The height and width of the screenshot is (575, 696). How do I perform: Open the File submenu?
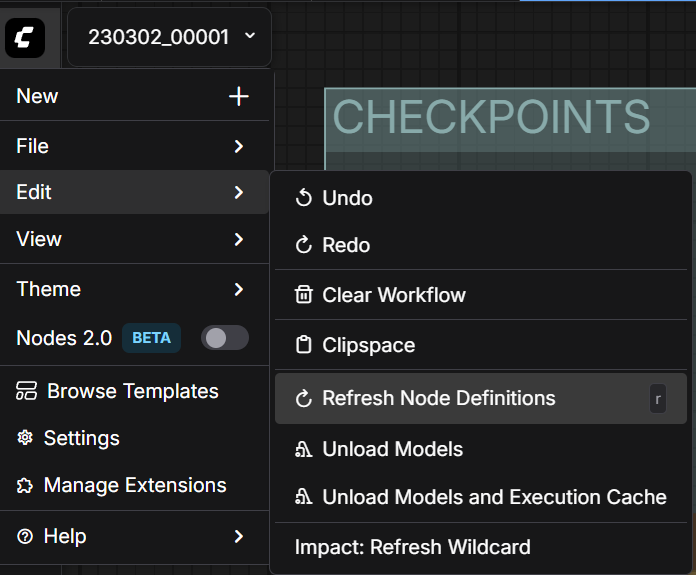[x=134, y=146]
